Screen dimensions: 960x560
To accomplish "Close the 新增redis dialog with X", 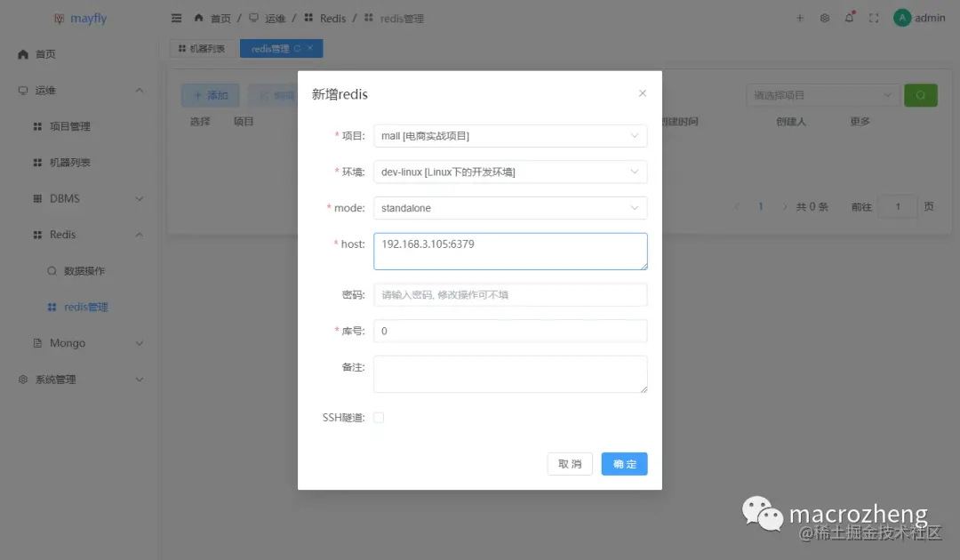I will (643, 93).
